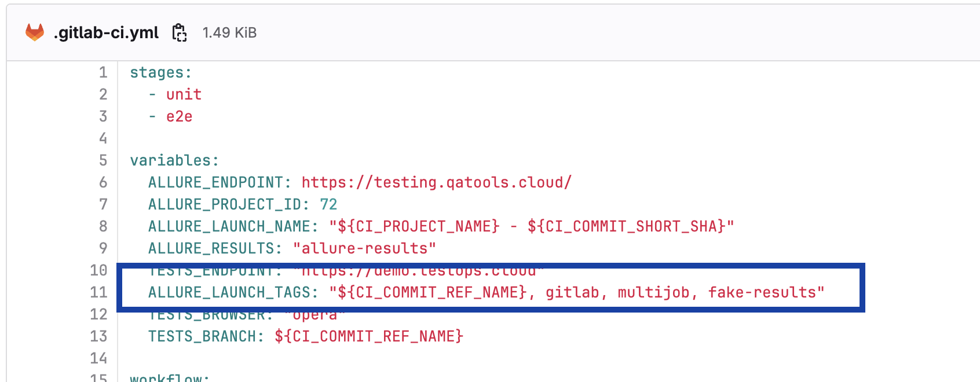
Task: Click the variables keyword on line 5
Action: [x=170, y=160]
